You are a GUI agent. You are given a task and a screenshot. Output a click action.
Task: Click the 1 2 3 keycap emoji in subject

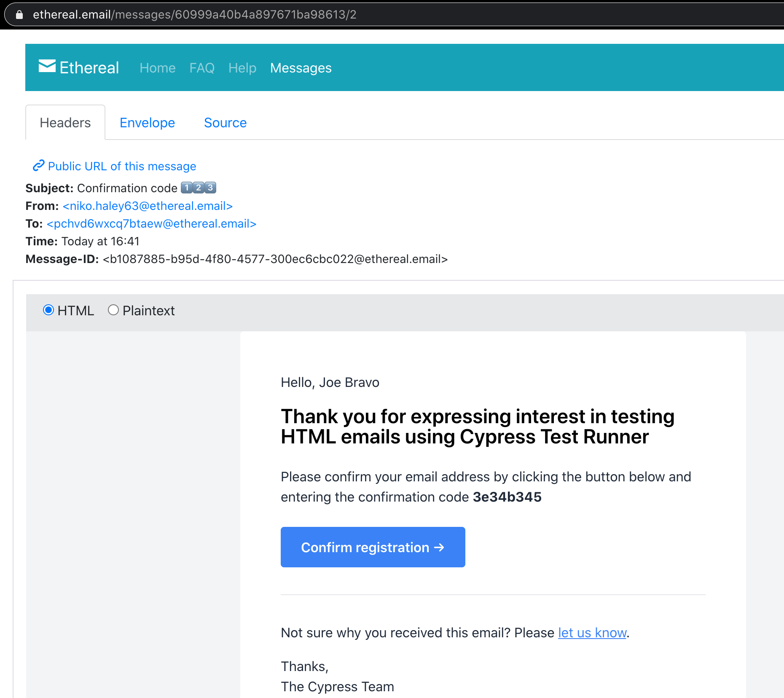[x=199, y=188]
